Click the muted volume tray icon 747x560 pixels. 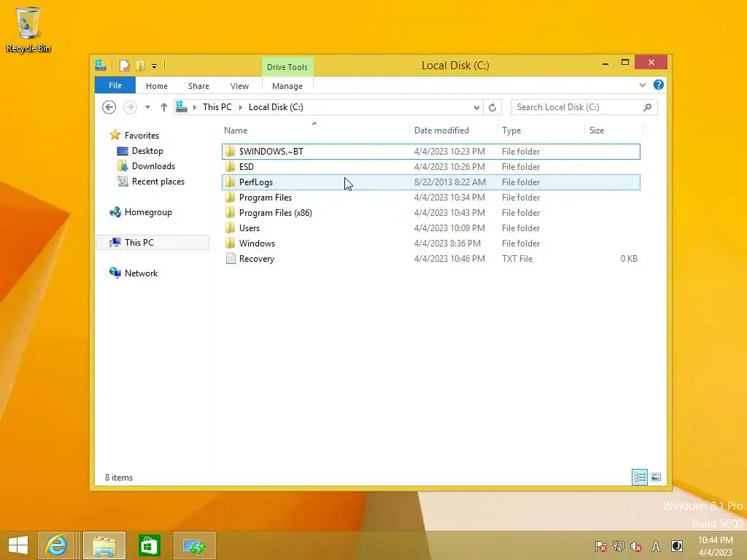(x=636, y=546)
